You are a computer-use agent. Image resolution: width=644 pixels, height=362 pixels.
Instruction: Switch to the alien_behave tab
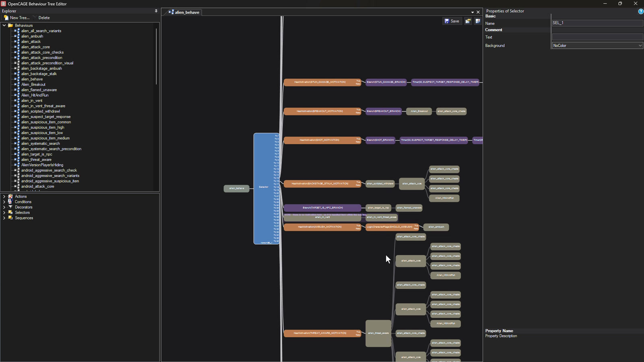point(184,12)
